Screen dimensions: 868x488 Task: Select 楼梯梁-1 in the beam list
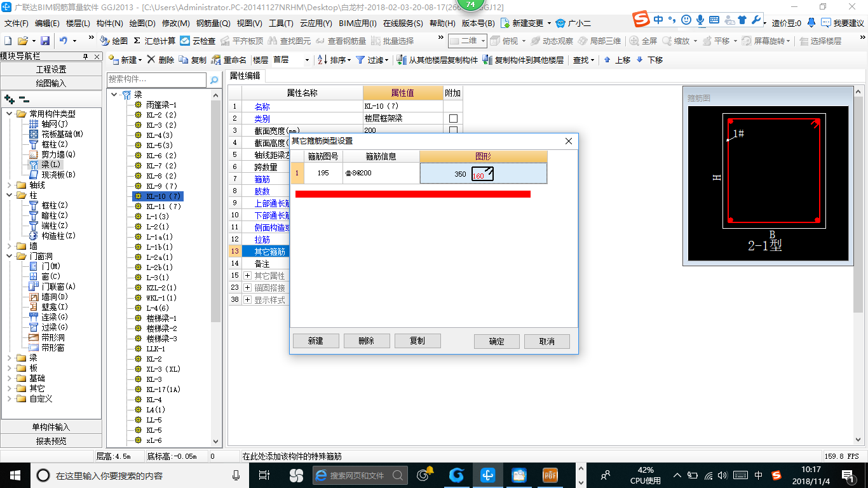[x=161, y=318]
